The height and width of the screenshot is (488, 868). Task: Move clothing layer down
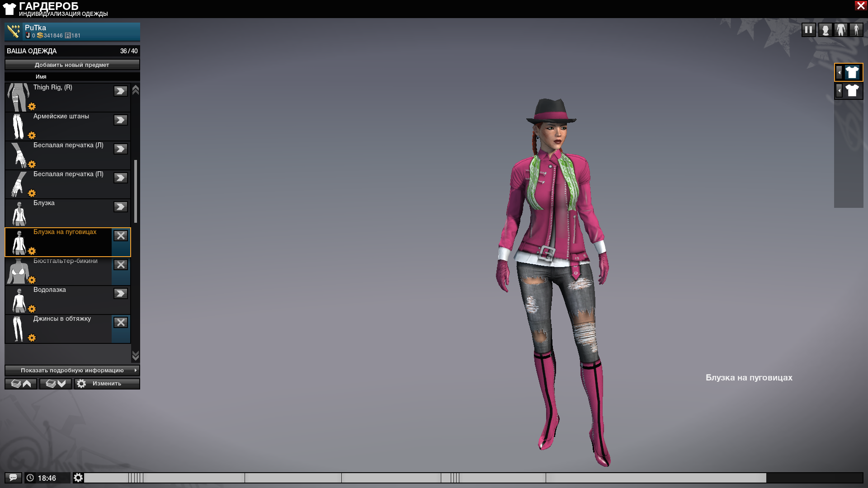tap(56, 384)
